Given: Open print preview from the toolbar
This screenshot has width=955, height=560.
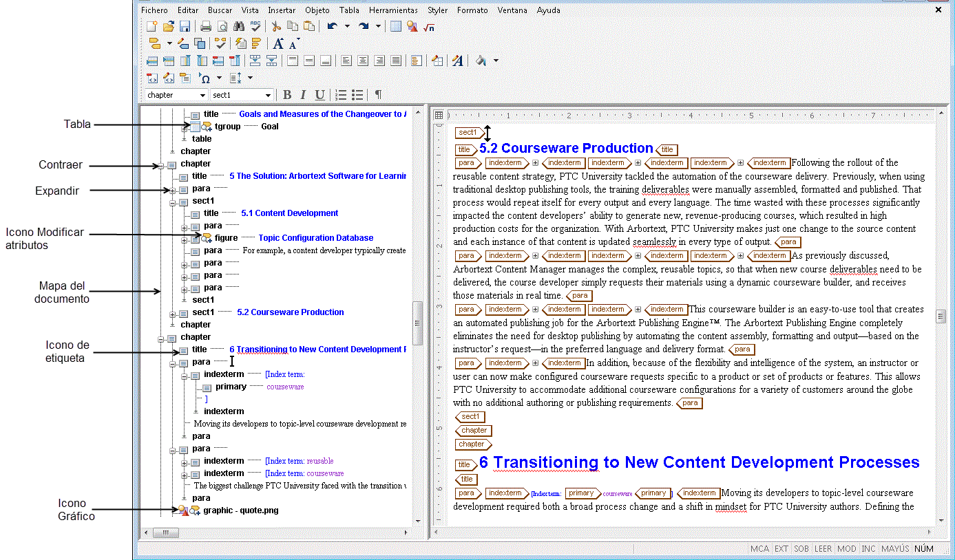Looking at the screenshot, I should (x=222, y=27).
